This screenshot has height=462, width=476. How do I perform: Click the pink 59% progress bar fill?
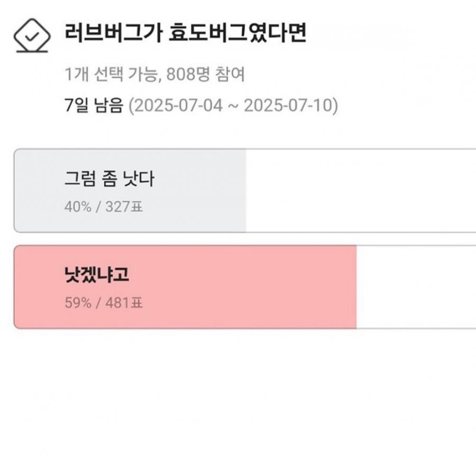(185, 287)
